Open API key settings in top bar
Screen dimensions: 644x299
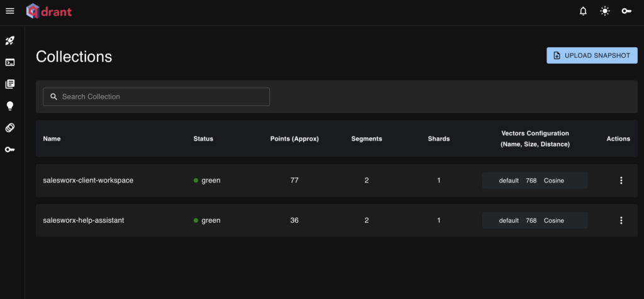click(x=626, y=11)
